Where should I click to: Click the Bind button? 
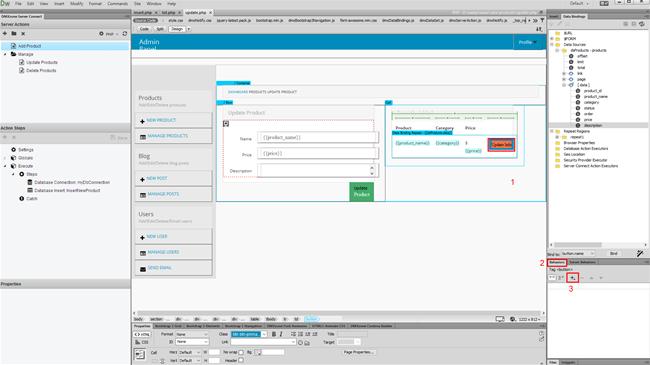point(614,253)
